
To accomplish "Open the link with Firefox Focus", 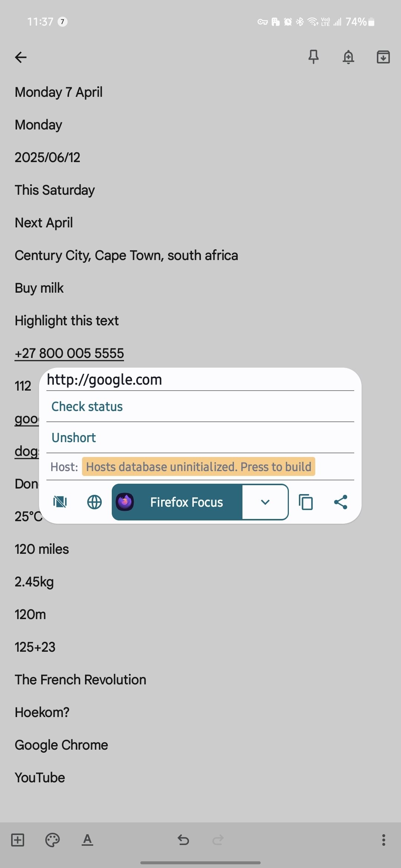I will (177, 502).
